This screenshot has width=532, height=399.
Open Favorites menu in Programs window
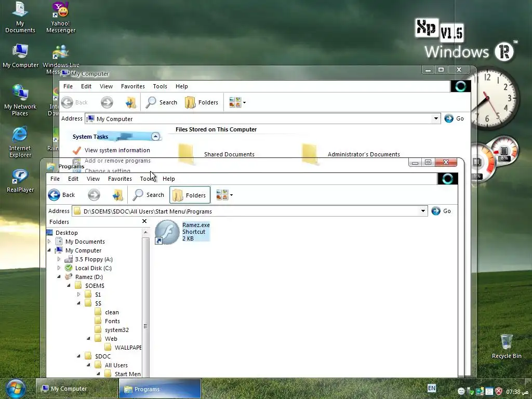click(120, 179)
